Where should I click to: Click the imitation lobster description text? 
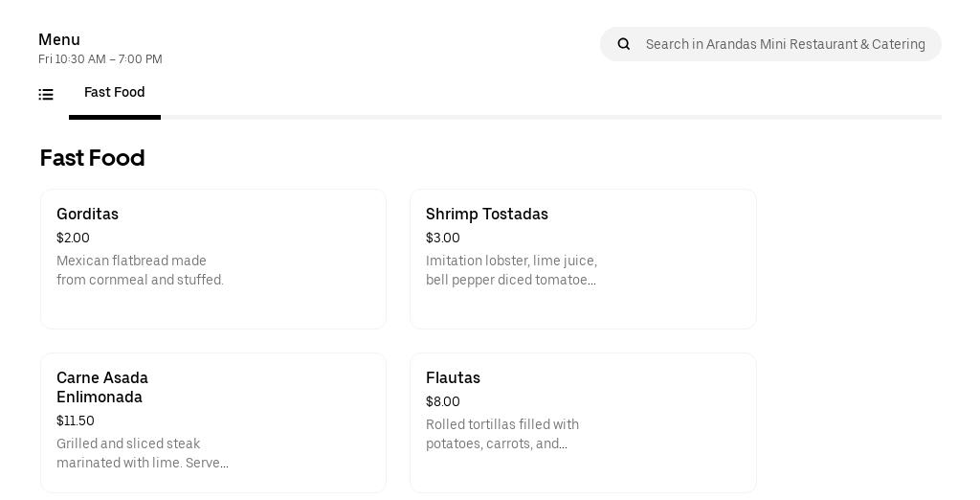coord(511,271)
